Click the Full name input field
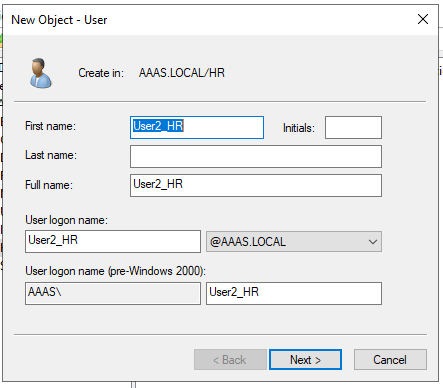The height and width of the screenshot is (388, 443). point(256,185)
